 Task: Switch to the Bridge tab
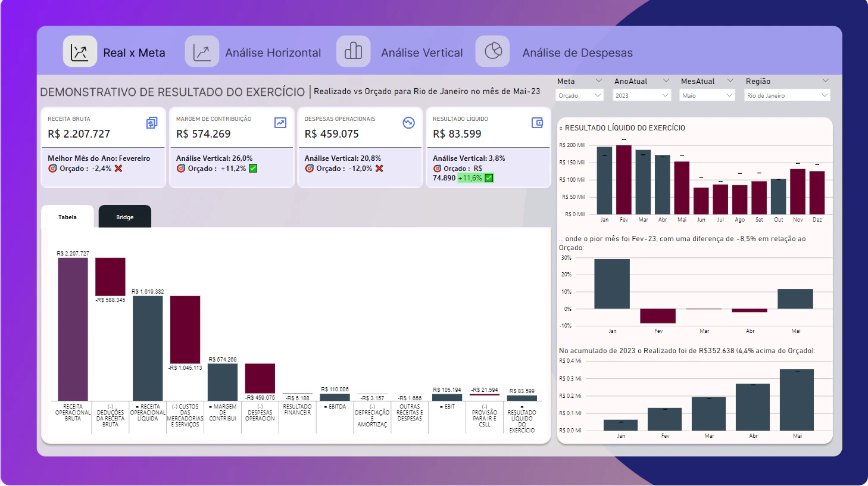click(x=125, y=217)
